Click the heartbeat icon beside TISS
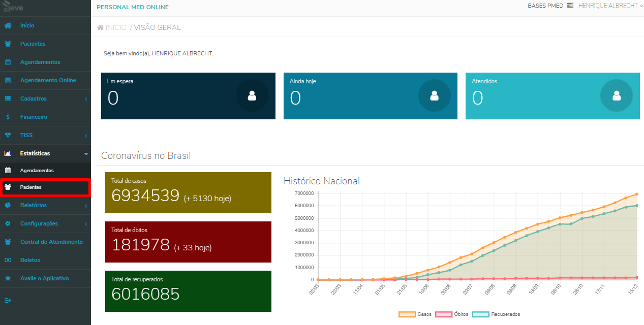 (x=8, y=135)
